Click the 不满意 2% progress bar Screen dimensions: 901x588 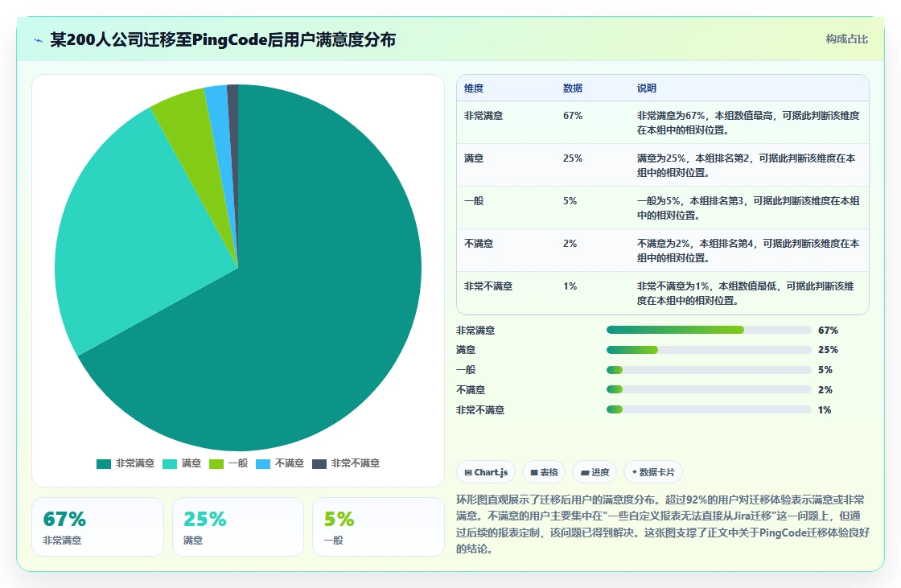709,389
